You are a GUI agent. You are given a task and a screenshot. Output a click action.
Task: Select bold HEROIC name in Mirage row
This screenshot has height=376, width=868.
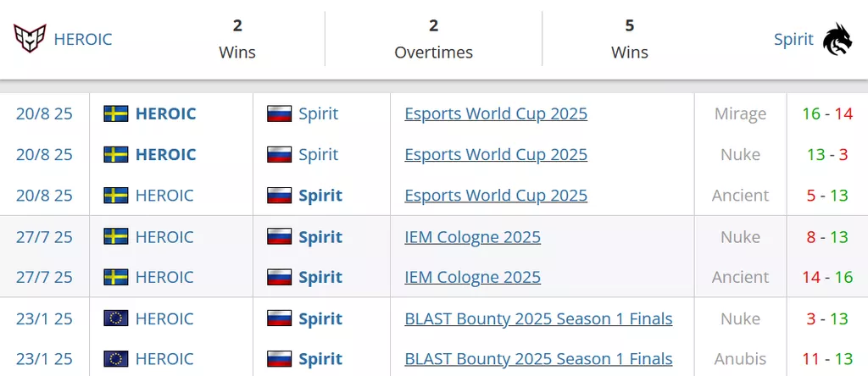pos(165,113)
